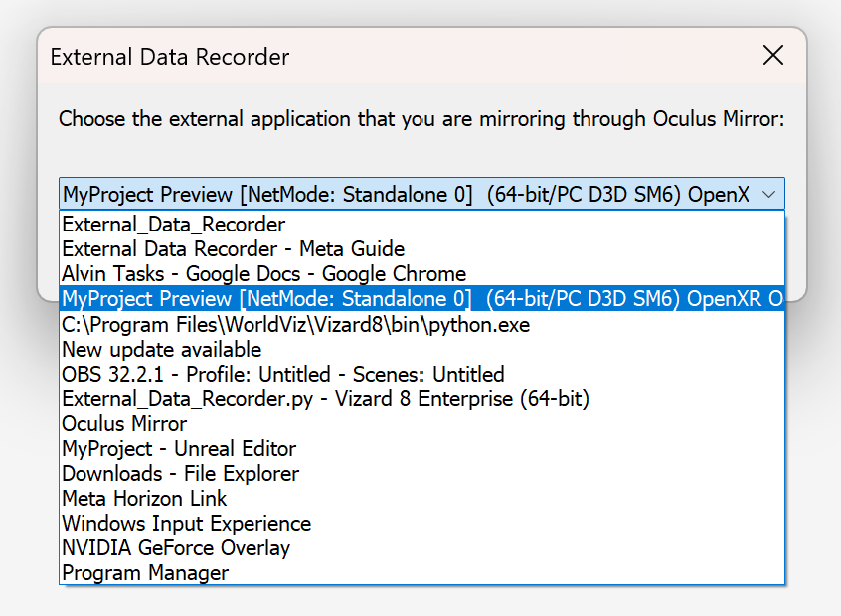
Task: Choose External Data Recorder - Meta Guide
Action: tap(421, 248)
